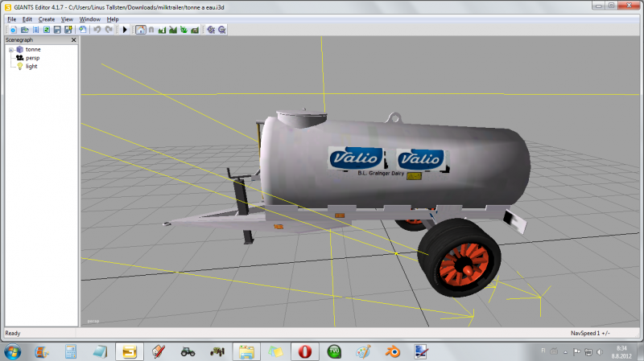Click the New scene toolbar icon
This screenshot has height=361, width=644.
[14, 30]
